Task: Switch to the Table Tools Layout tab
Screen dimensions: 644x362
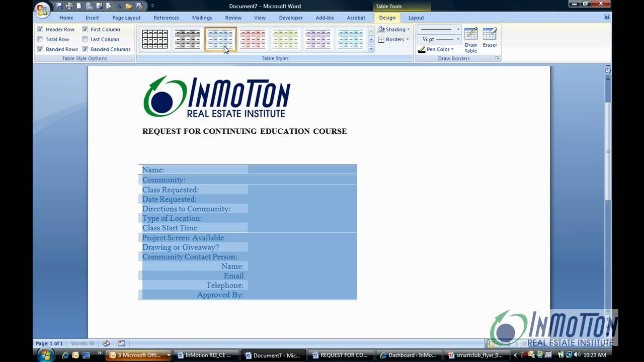Action: click(416, 18)
